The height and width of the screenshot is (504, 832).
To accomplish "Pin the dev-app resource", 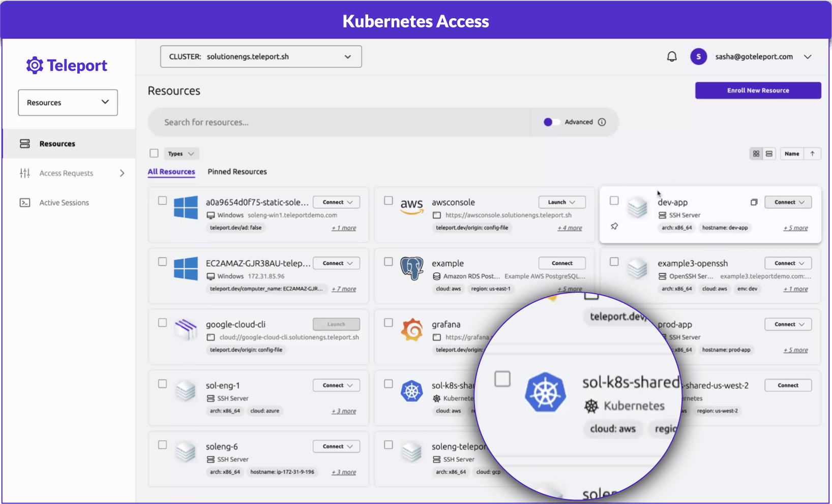I will click(x=614, y=226).
